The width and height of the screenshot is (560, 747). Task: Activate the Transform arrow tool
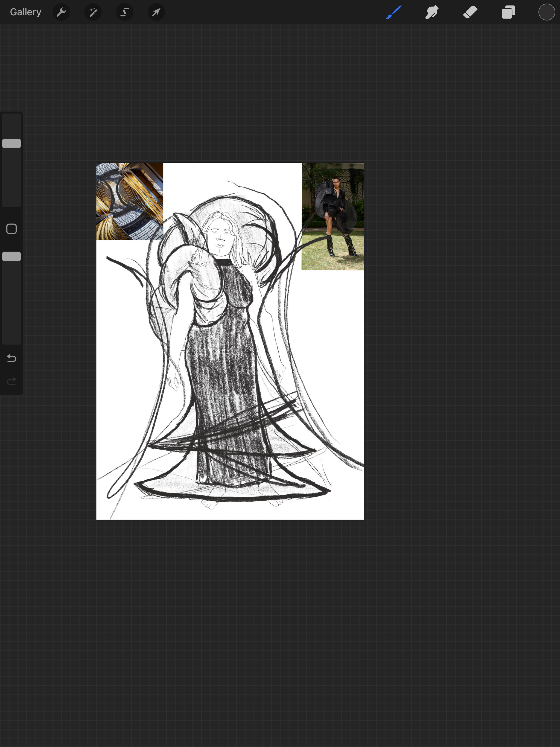tap(156, 12)
